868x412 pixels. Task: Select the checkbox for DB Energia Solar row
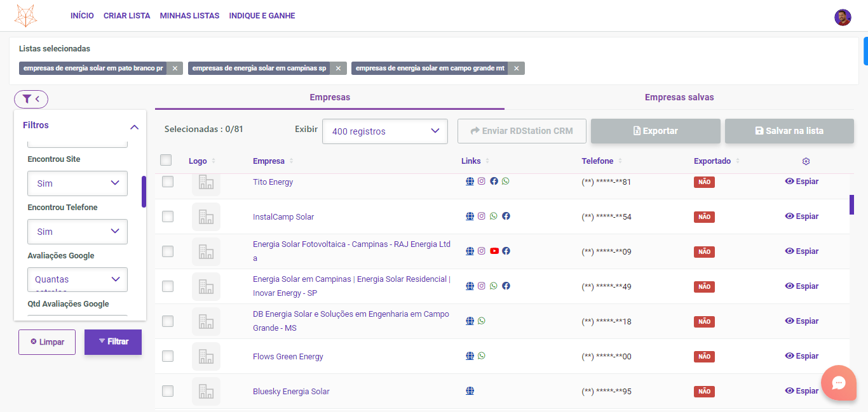click(167, 321)
